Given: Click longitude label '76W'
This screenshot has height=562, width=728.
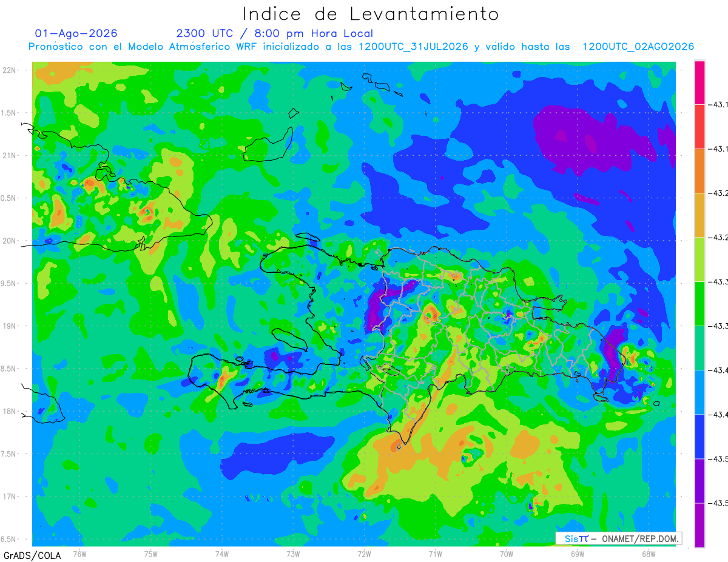Looking at the screenshot, I should pos(79,554).
